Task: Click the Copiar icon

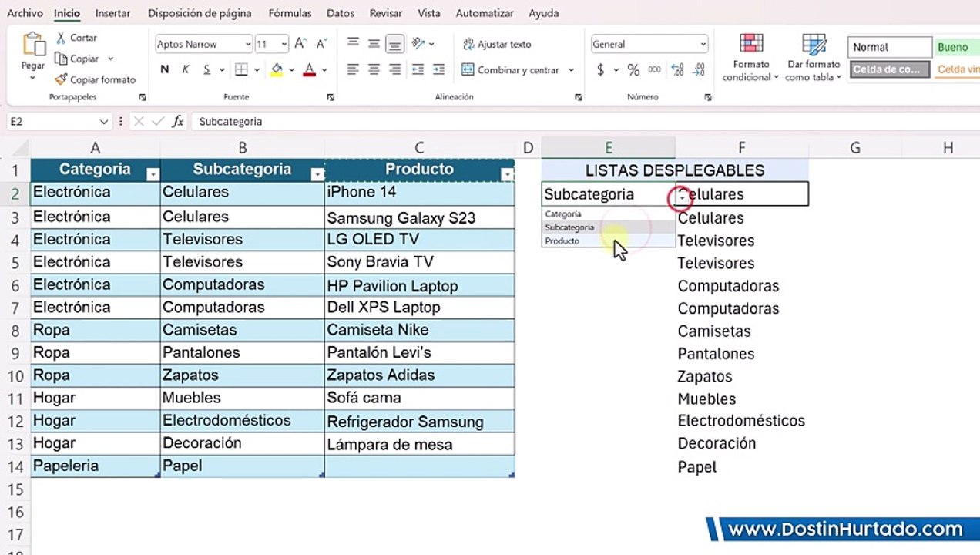Action: pos(61,59)
